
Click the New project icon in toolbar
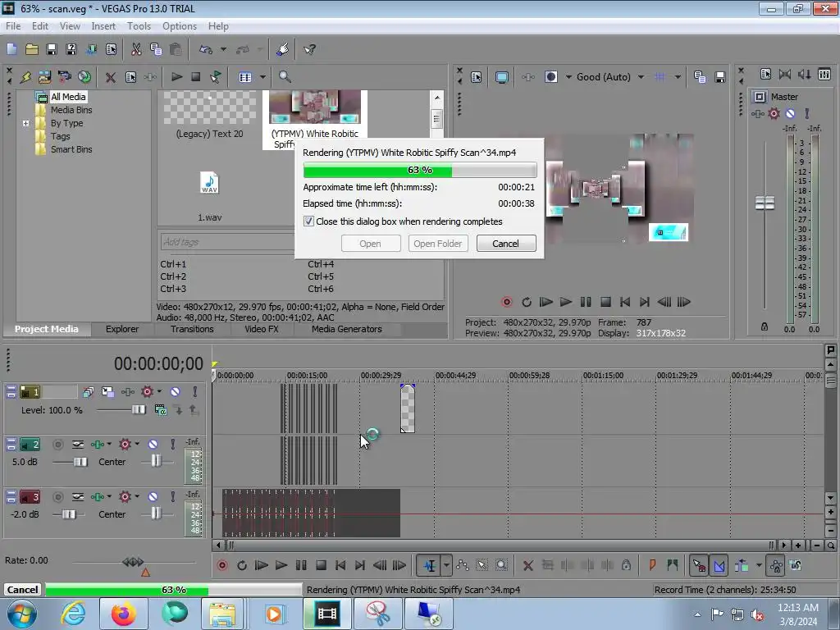[11, 49]
